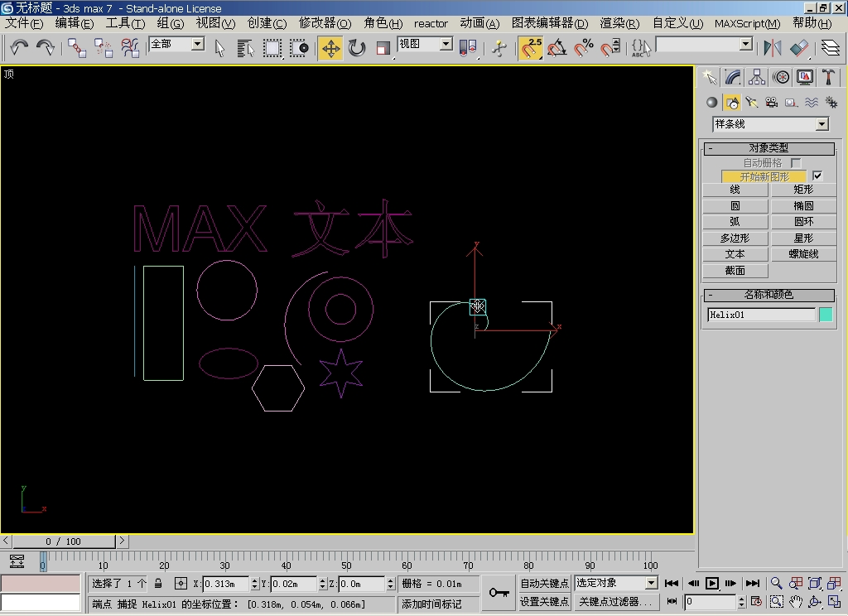Choose the Select Object arrow tool

coord(219,47)
